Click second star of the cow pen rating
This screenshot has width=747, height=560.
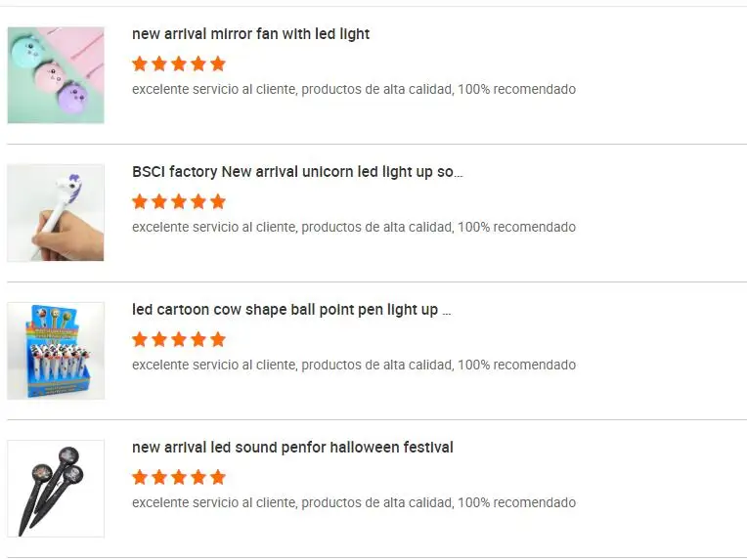point(159,339)
